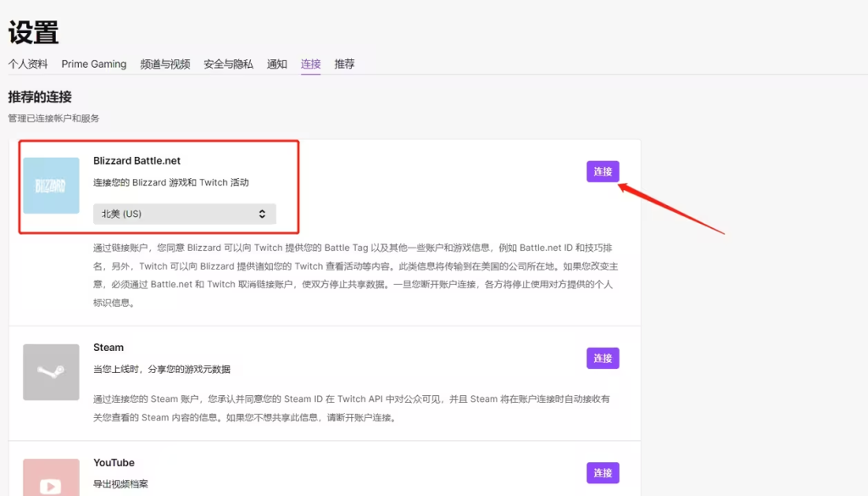Go to the 安全与隐私 tab

pyautogui.click(x=228, y=64)
